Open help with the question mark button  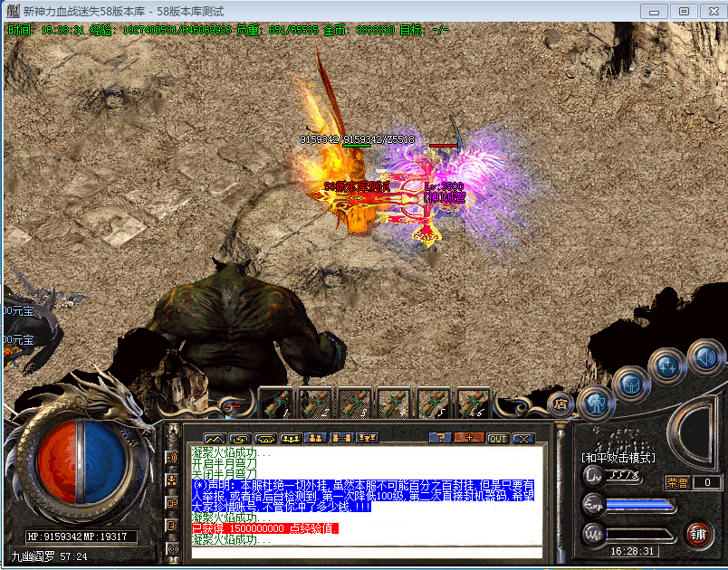pyautogui.click(x=440, y=438)
